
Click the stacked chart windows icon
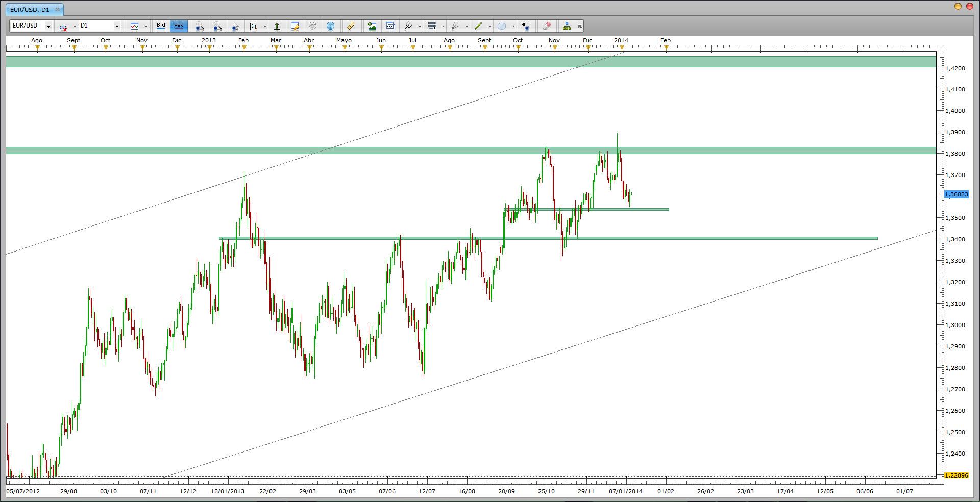(x=390, y=26)
